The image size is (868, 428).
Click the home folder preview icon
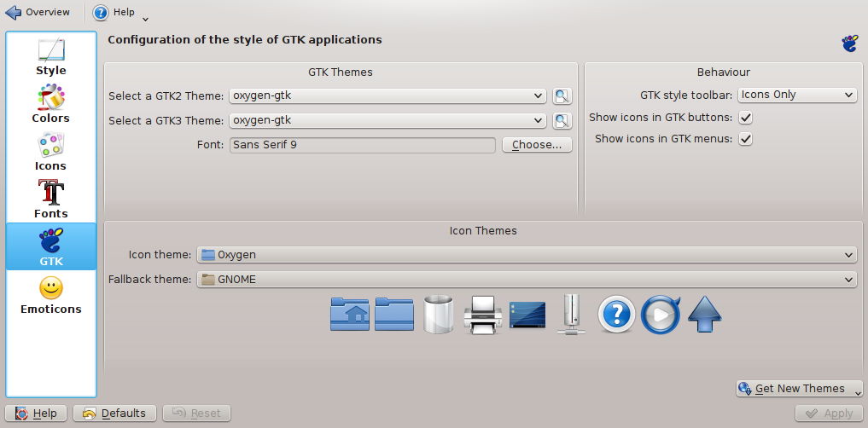click(x=349, y=314)
